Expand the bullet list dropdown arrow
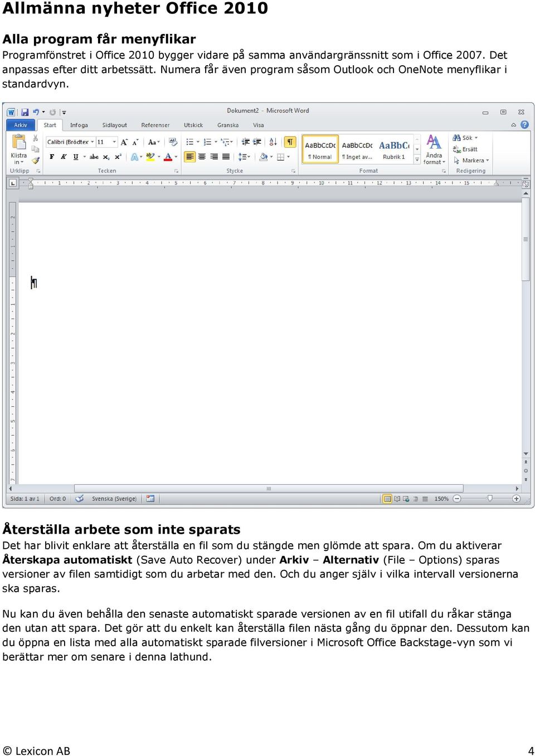The image size is (535, 756). [x=198, y=142]
